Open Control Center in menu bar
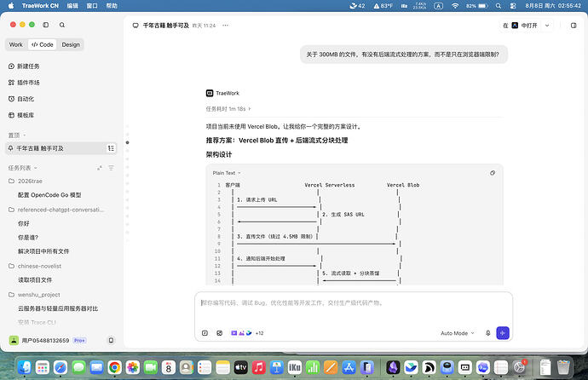This screenshot has height=380, width=588. point(513,6)
